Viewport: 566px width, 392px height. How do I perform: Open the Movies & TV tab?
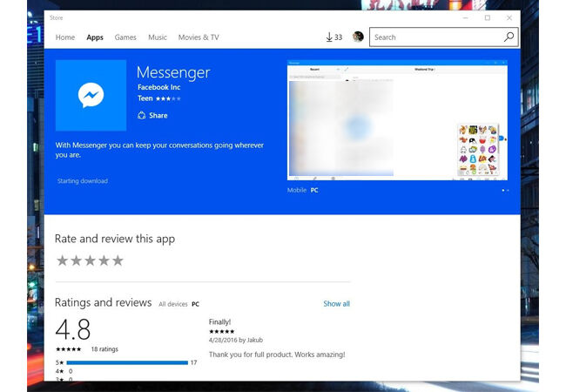click(199, 37)
